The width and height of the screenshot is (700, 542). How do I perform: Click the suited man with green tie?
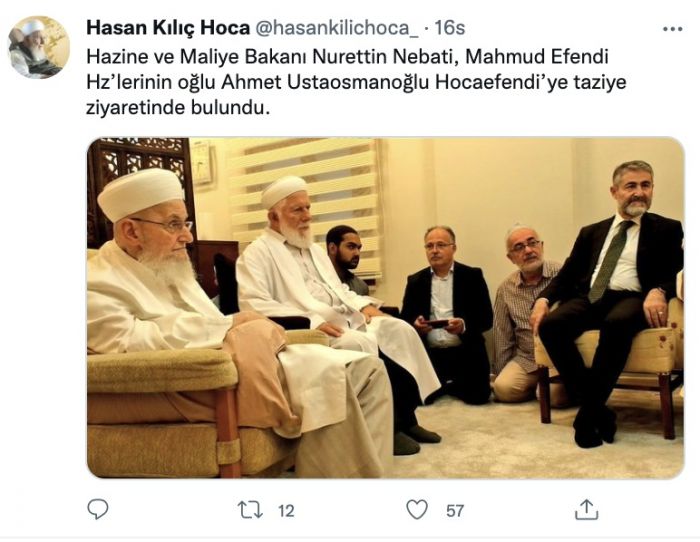[612, 299]
